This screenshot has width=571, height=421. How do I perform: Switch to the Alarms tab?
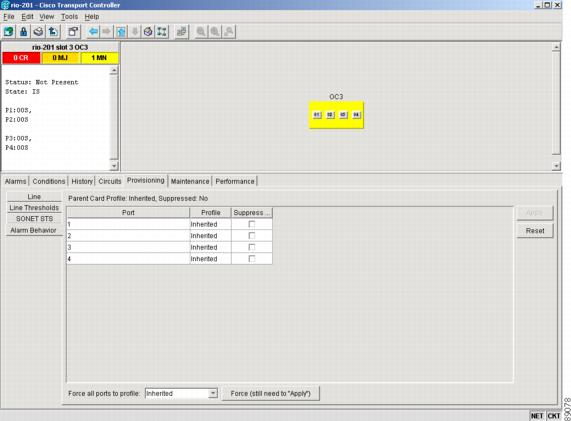point(15,181)
